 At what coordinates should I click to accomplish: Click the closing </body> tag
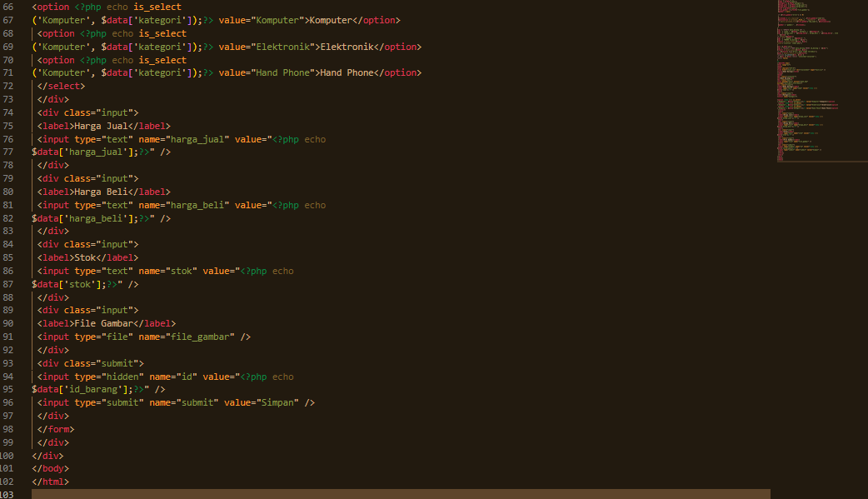[50, 469]
